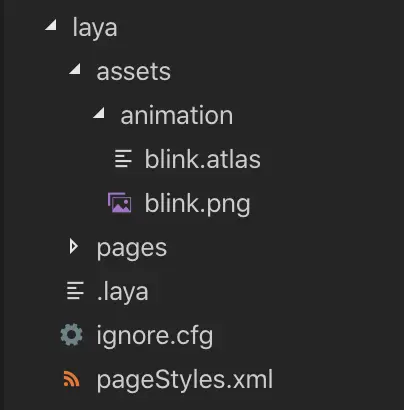The image size is (404, 410).
Task: Collapse the assets folder arrow
Action: point(75,69)
